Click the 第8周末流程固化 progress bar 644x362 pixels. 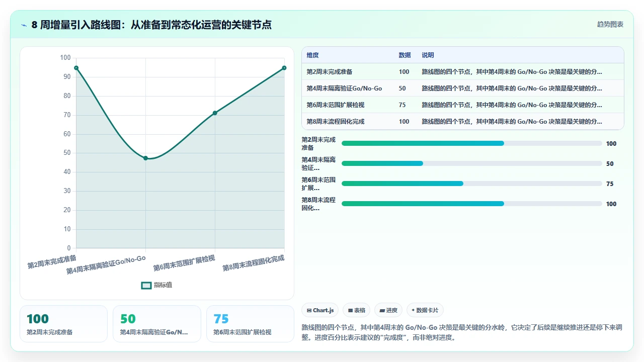(x=472, y=204)
